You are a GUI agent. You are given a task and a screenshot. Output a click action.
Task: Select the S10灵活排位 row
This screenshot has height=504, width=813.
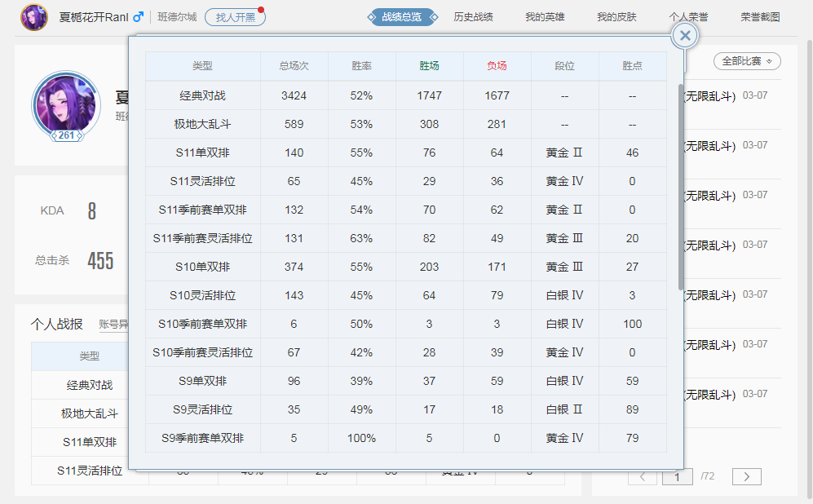pos(406,295)
